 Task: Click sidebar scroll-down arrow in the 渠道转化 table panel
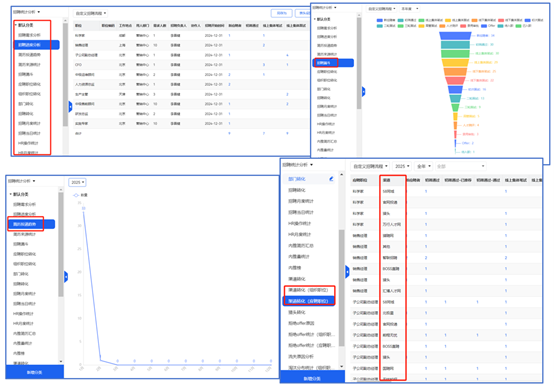pyautogui.click(x=341, y=367)
